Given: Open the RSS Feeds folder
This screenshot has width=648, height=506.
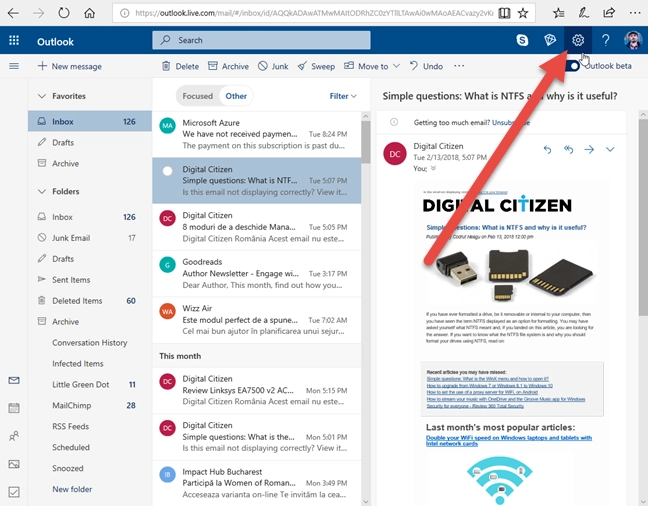Looking at the screenshot, I should coord(90,427).
